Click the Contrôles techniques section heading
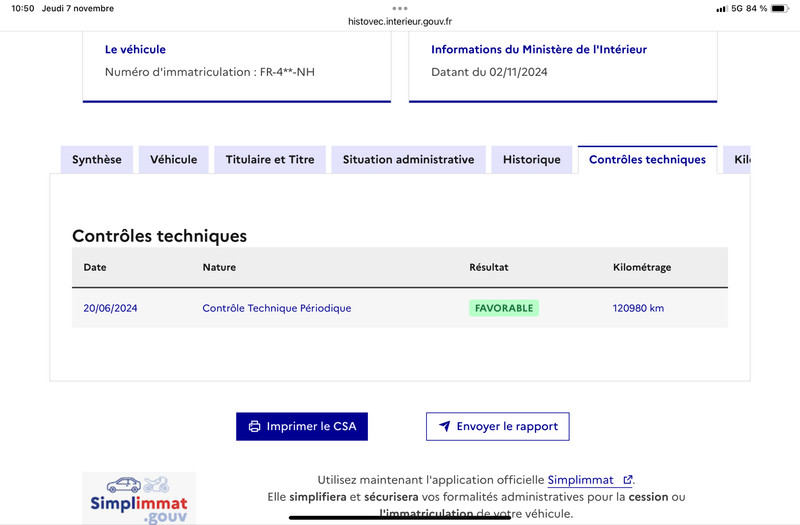Image resolution: width=800 pixels, height=525 pixels. point(159,236)
